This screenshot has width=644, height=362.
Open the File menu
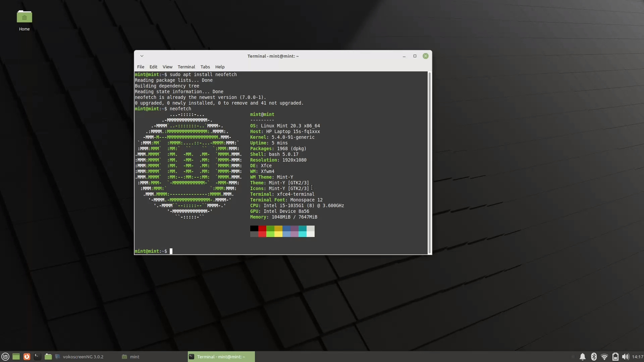[x=141, y=67]
